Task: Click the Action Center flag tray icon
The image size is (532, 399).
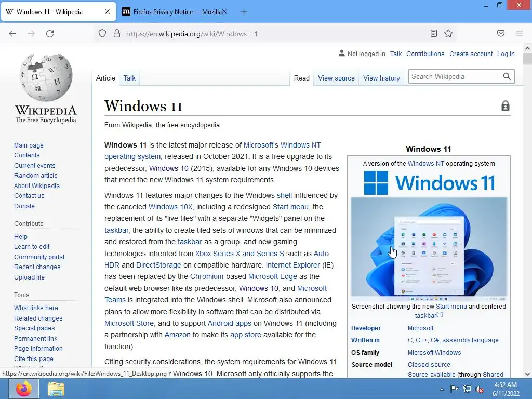Action: 454,389
